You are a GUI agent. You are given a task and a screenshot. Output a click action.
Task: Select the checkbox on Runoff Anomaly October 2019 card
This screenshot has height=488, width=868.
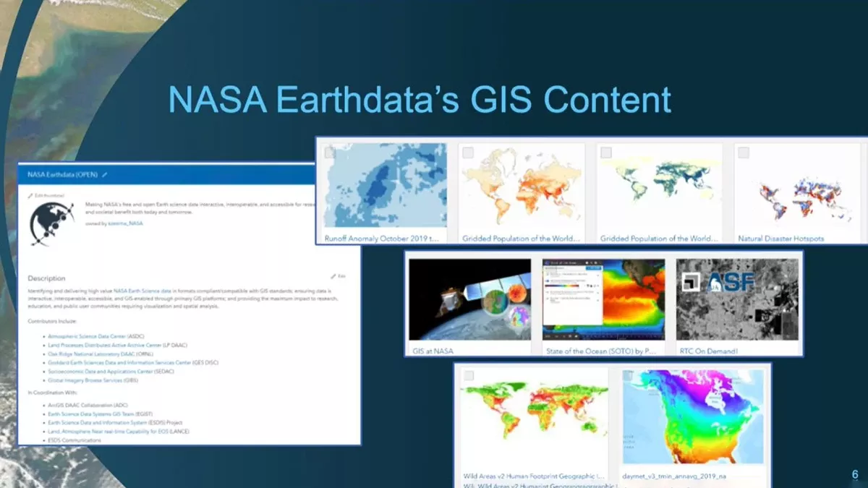[x=330, y=153]
